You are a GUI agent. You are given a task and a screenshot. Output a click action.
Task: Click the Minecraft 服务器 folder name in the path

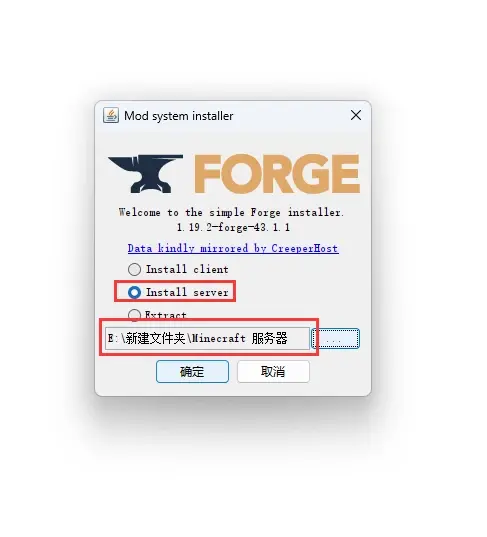point(239,338)
